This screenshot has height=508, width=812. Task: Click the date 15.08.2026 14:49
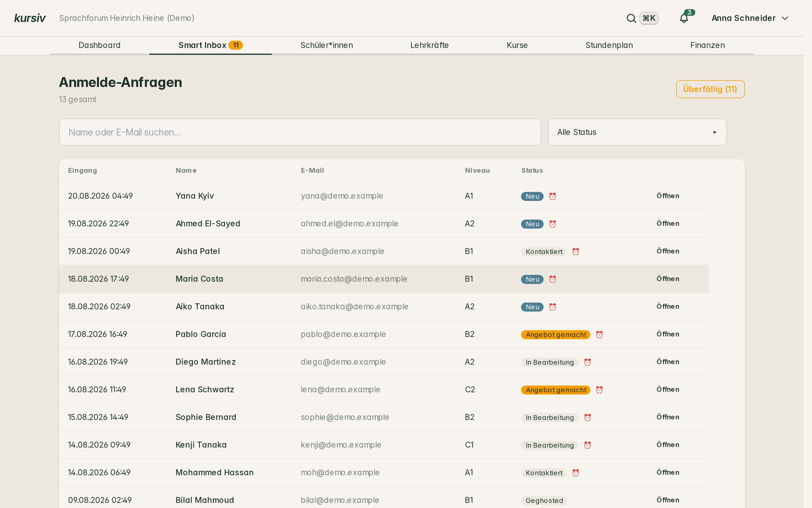[98, 417]
